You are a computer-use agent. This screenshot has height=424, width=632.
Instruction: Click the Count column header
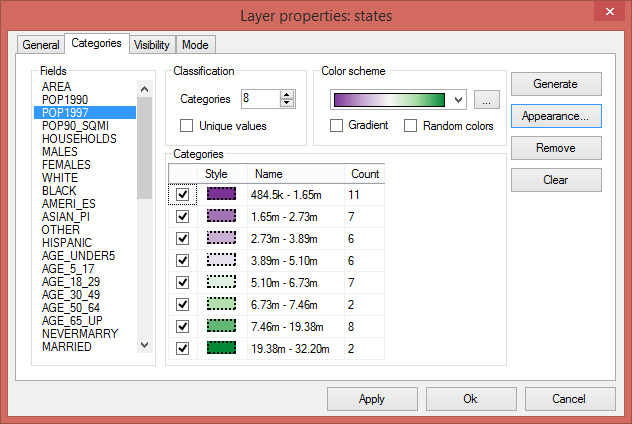tap(365, 174)
